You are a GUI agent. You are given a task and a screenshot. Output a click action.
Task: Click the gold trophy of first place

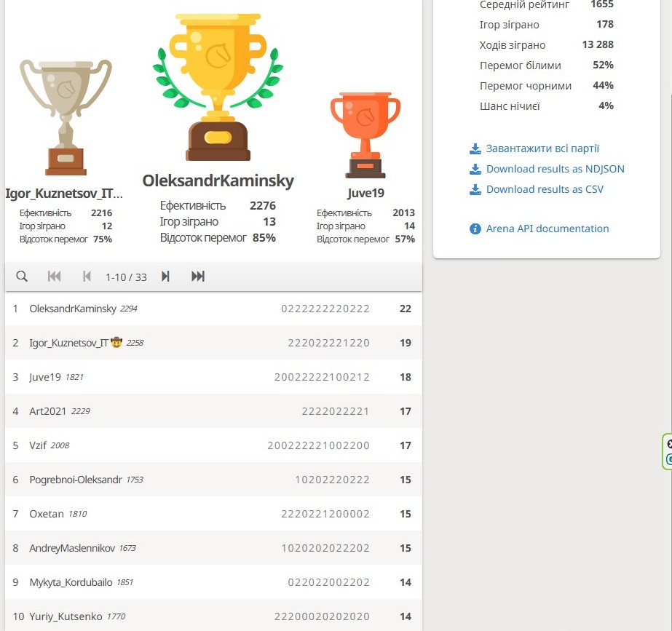pos(218,87)
